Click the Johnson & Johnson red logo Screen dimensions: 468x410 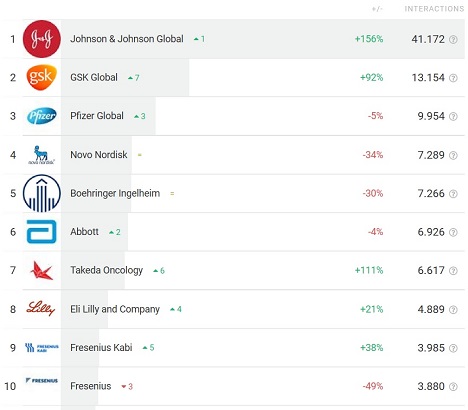tap(42, 39)
